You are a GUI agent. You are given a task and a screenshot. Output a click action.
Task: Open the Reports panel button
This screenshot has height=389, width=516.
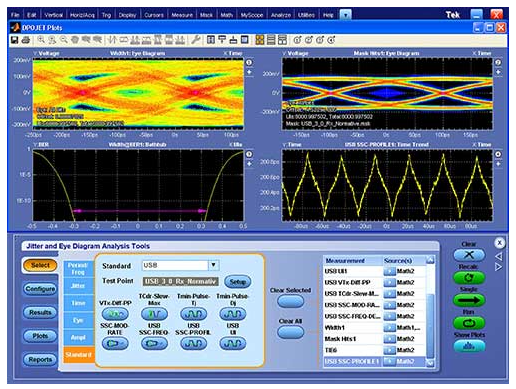(40, 360)
